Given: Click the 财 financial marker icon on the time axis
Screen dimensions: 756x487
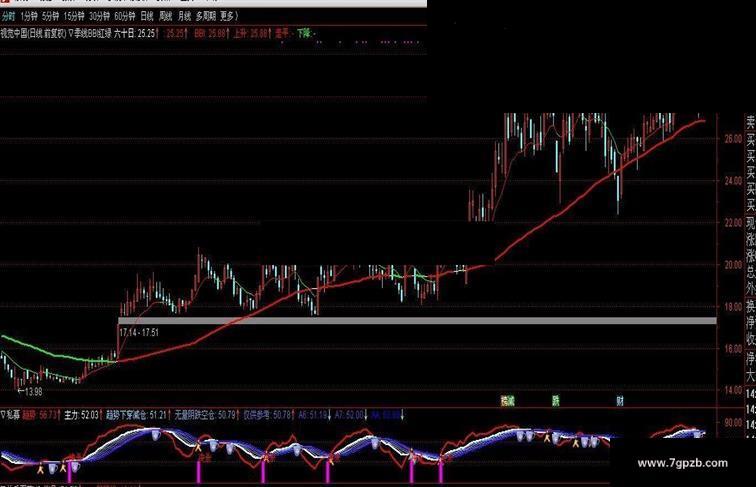Looking at the screenshot, I should pyautogui.click(x=620, y=400).
